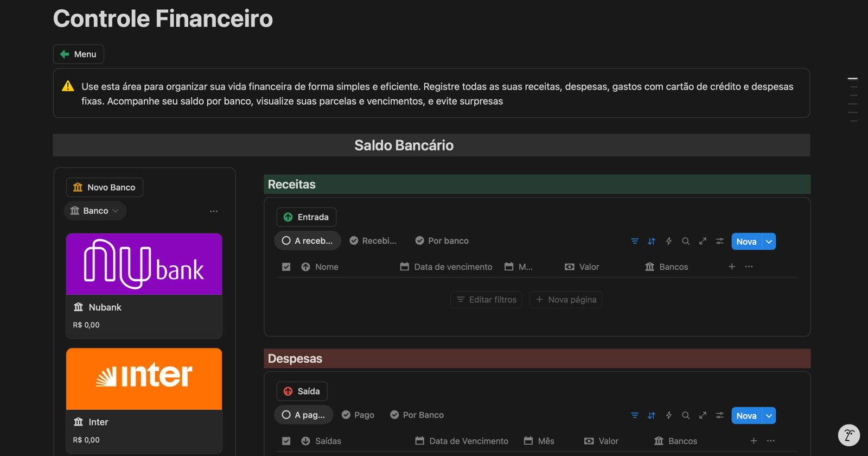Image resolution: width=868 pixels, height=456 pixels.
Task: Select the A pagar tab in Despesas
Action: (304, 415)
